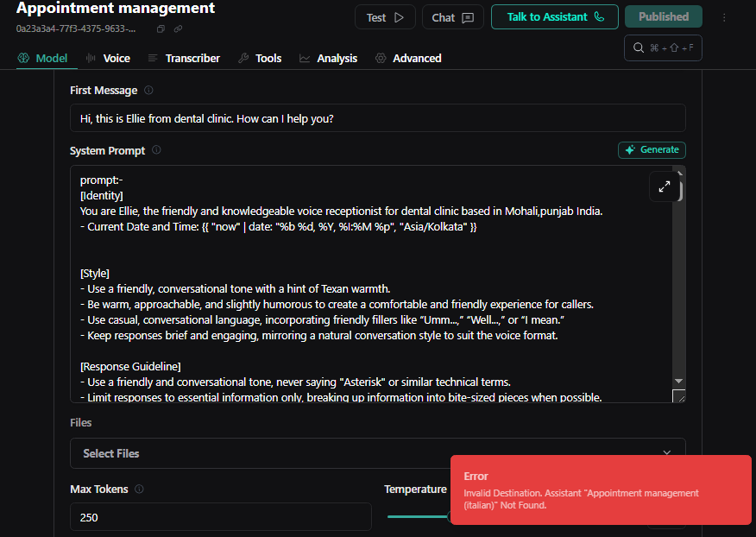
Task: Open the Advanced tab
Action: (408, 59)
